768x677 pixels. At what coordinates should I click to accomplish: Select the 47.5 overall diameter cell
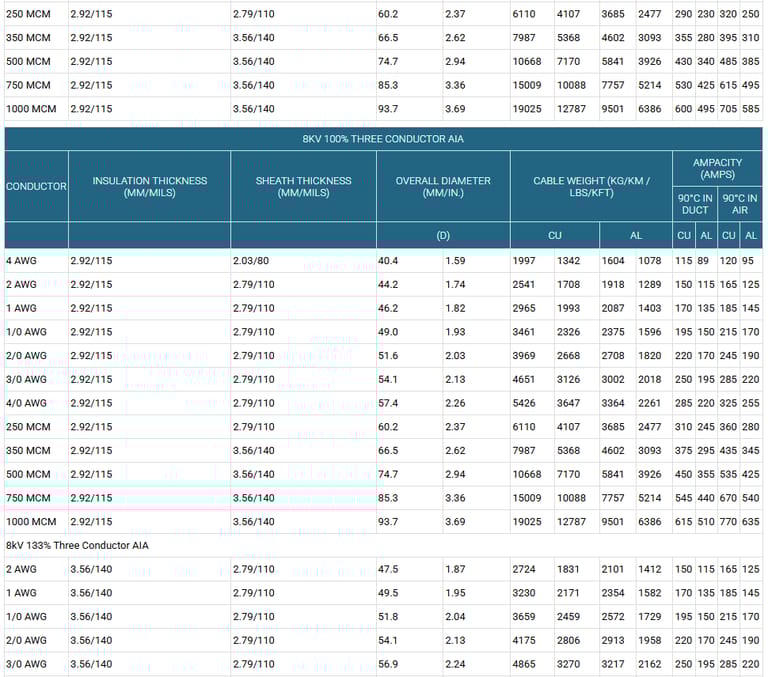coord(388,569)
